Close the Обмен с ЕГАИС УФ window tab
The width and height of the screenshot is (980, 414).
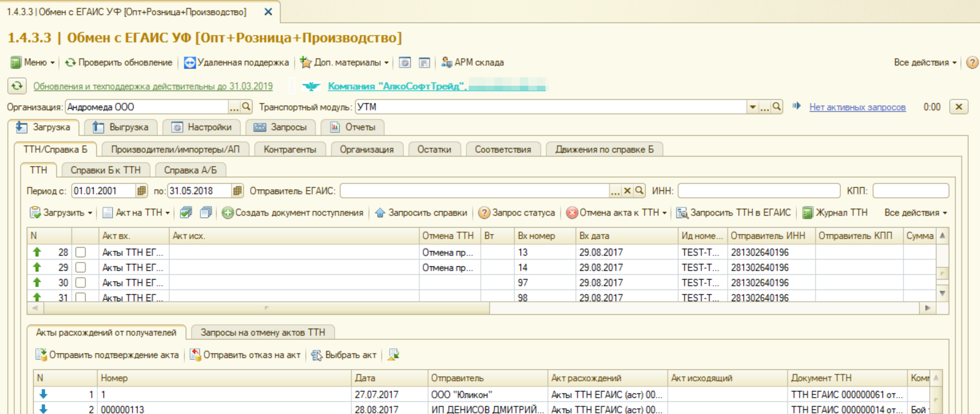pos(268,12)
